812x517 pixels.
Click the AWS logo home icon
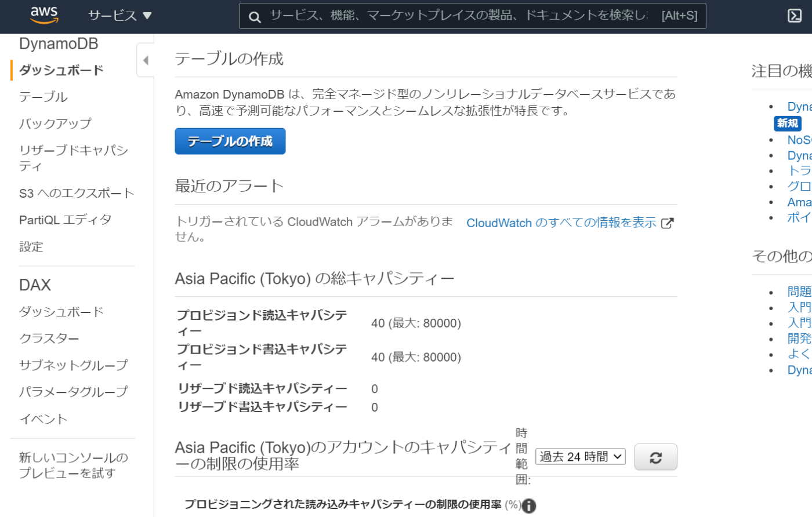pyautogui.click(x=44, y=15)
